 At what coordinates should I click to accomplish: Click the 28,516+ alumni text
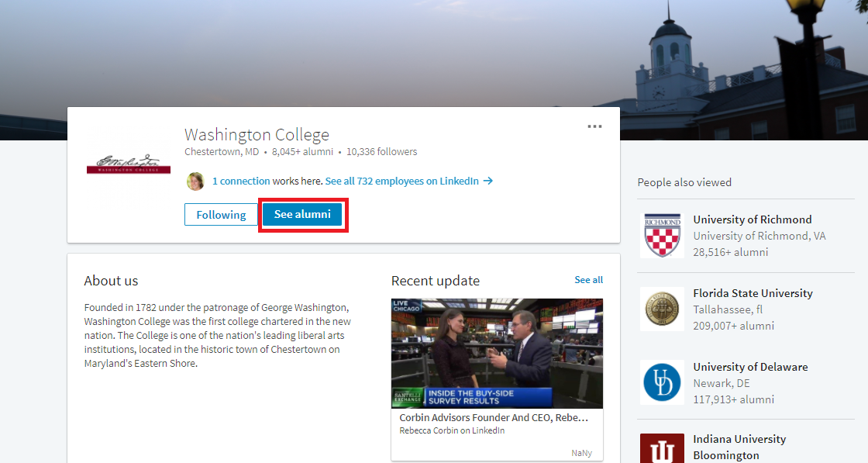coord(731,252)
